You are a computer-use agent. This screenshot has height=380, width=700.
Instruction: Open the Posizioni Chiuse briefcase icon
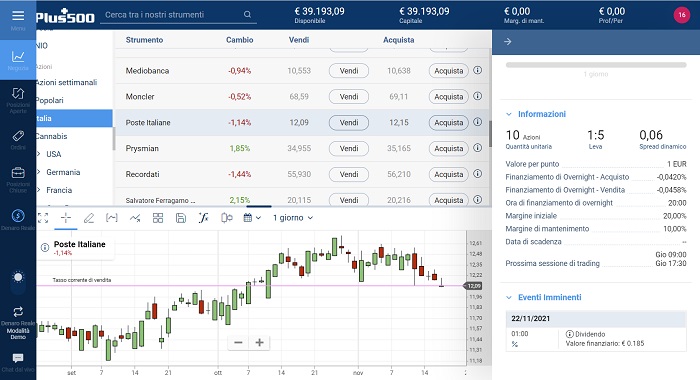point(18,172)
